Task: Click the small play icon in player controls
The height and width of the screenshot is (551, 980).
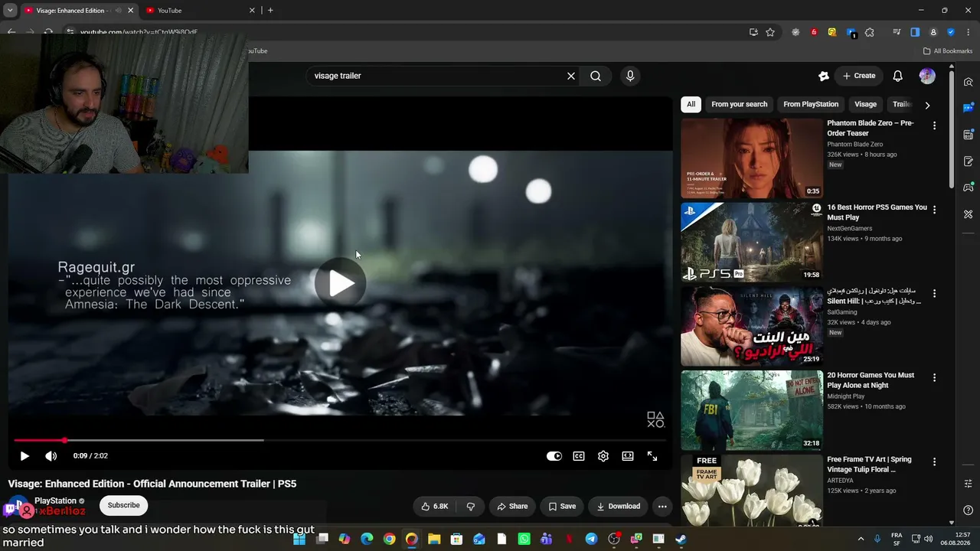Action: [24, 456]
